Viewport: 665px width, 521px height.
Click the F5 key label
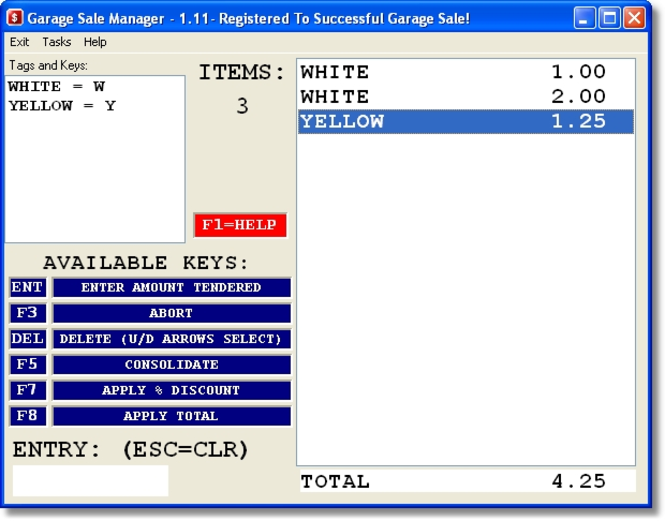click(x=28, y=364)
